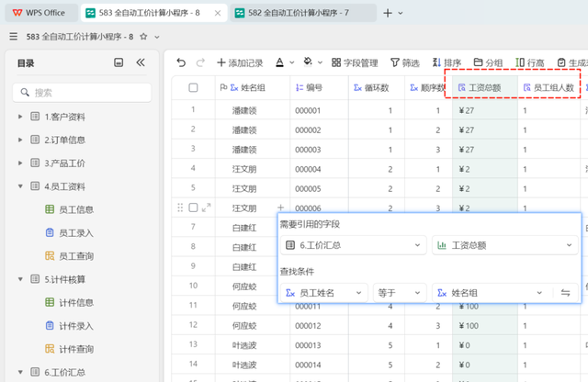Switch to the 582 全自动工价计算小程序 - 7 tab
The image size is (588, 382).
coord(303,13)
